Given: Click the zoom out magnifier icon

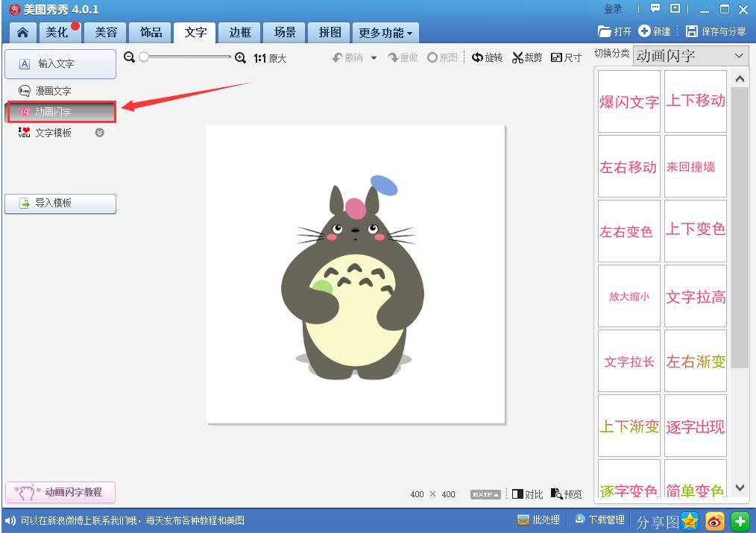Looking at the screenshot, I should tap(129, 57).
